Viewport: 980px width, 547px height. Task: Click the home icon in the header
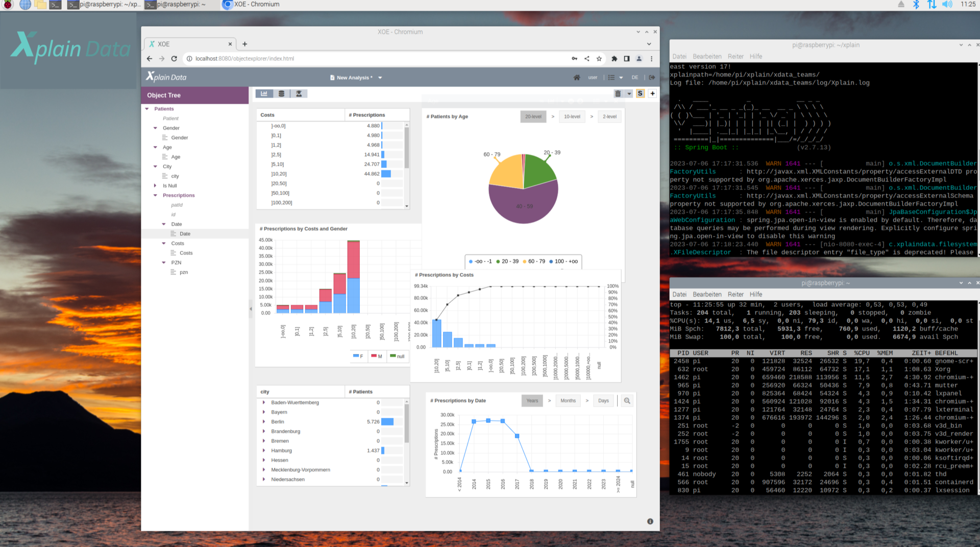coord(576,77)
